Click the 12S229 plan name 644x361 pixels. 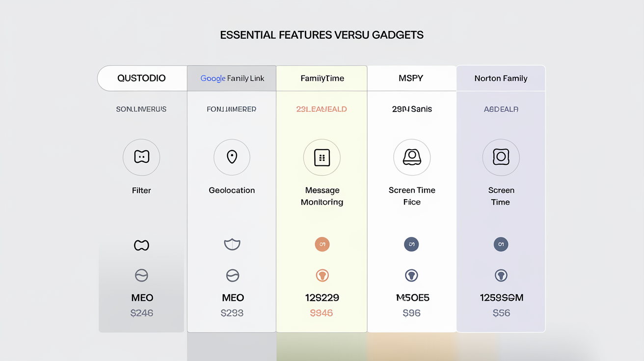322,298
